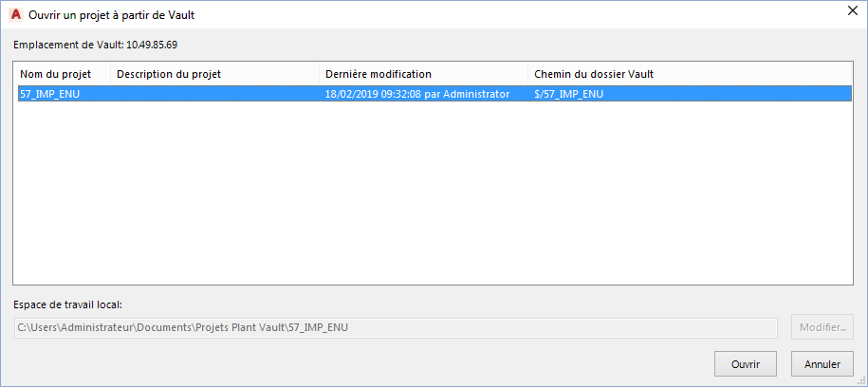Click the local workspace path field
868x387 pixels.
pos(398,328)
